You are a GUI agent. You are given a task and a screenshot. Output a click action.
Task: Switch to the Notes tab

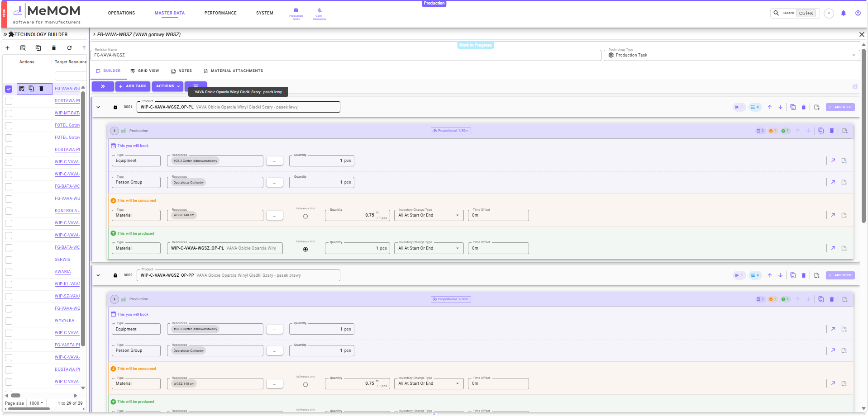(181, 71)
